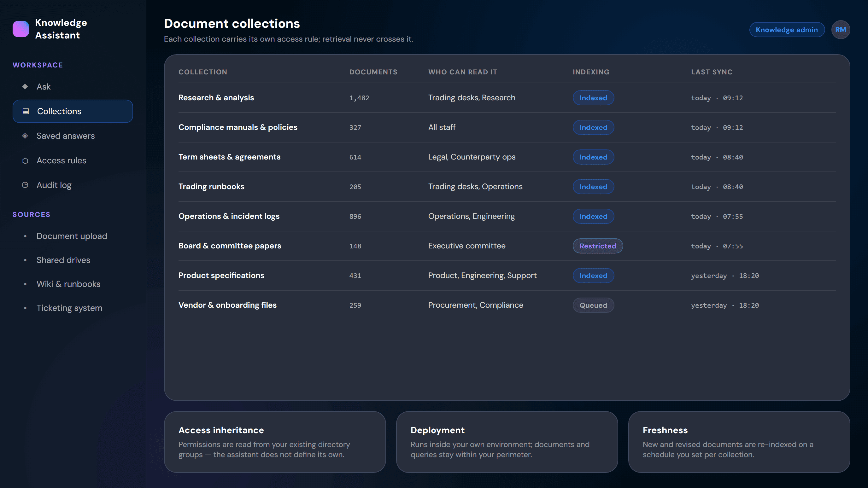The height and width of the screenshot is (488, 868).
Task: Open the Trading runbooks collection
Action: click(x=211, y=187)
